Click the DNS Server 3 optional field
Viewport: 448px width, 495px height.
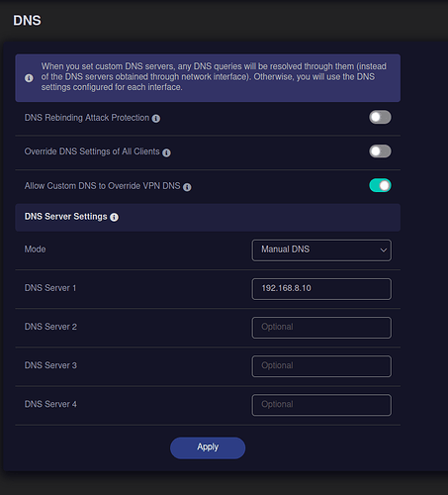pyautogui.click(x=321, y=366)
